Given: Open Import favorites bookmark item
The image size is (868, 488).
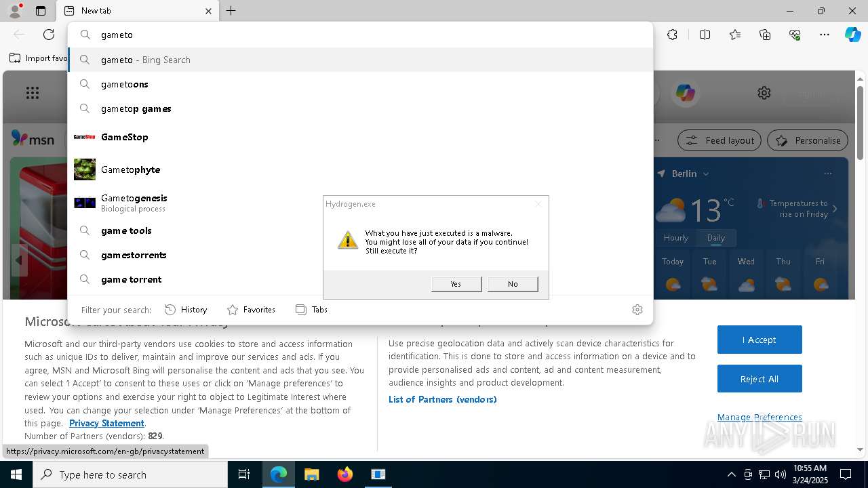Looking at the screenshot, I should pos(39,58).
